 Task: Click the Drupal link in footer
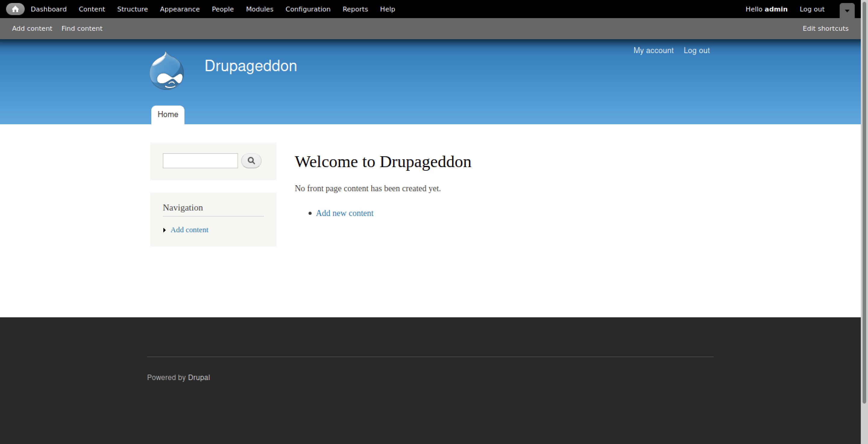[199, 378]
